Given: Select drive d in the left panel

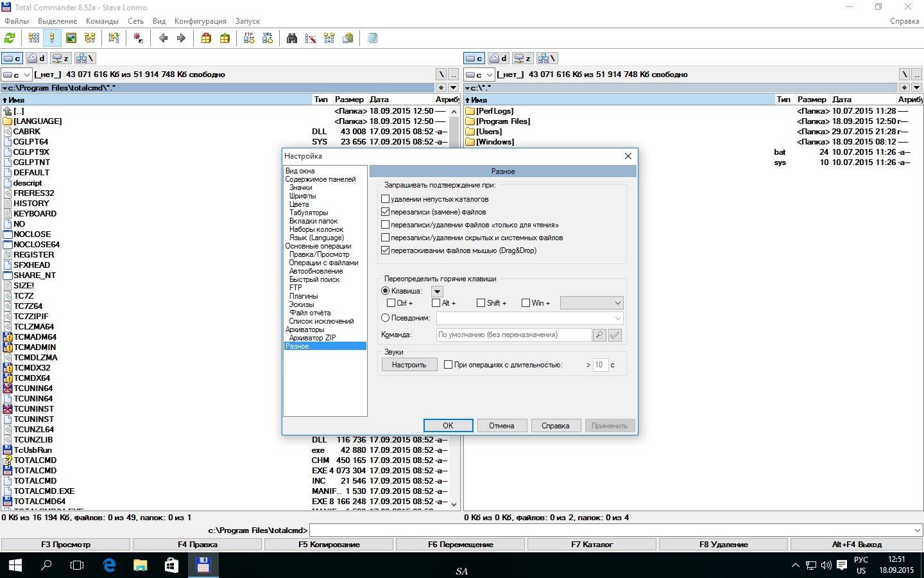Looking at the screenshot, I should [36, 58].
